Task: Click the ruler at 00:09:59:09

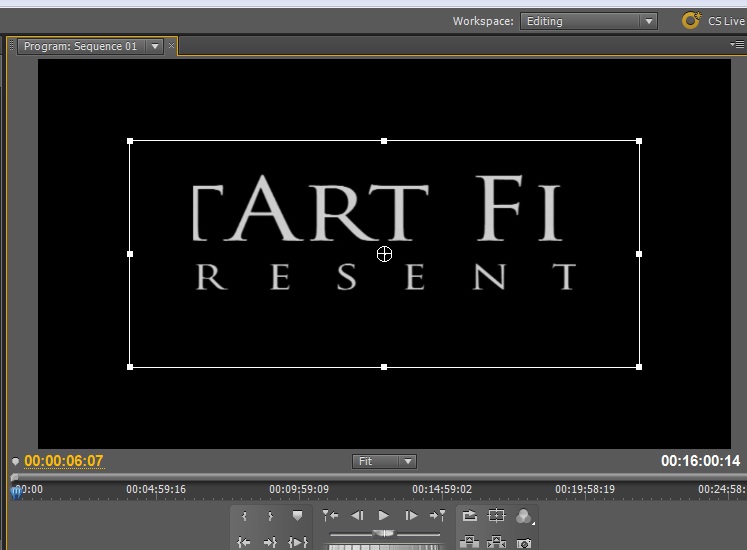Action: [x=299, y=489]
